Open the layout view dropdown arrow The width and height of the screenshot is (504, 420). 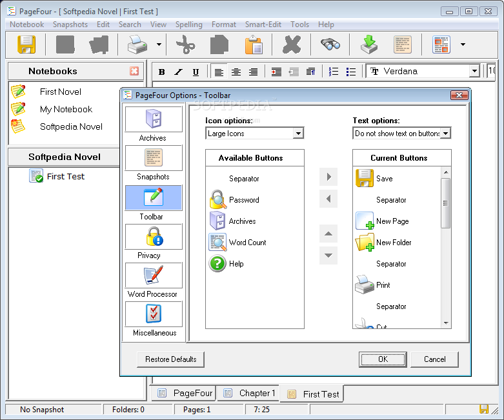463,45
